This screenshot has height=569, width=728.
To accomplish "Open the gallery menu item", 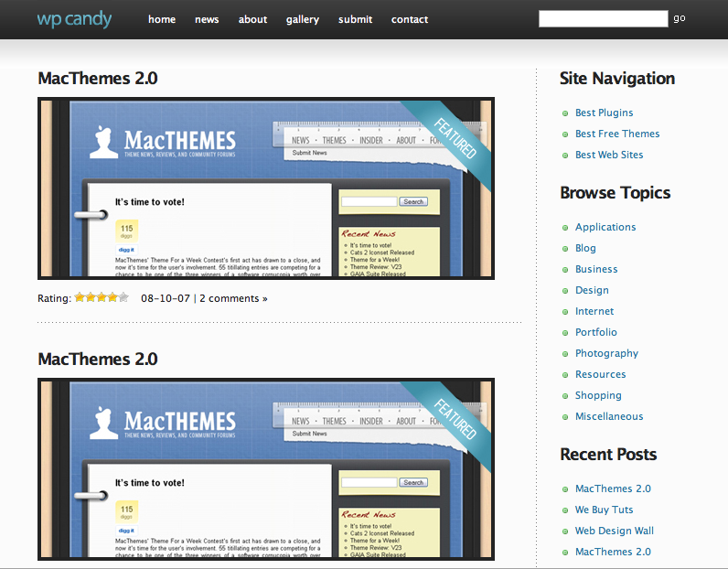I will (302, 19).
